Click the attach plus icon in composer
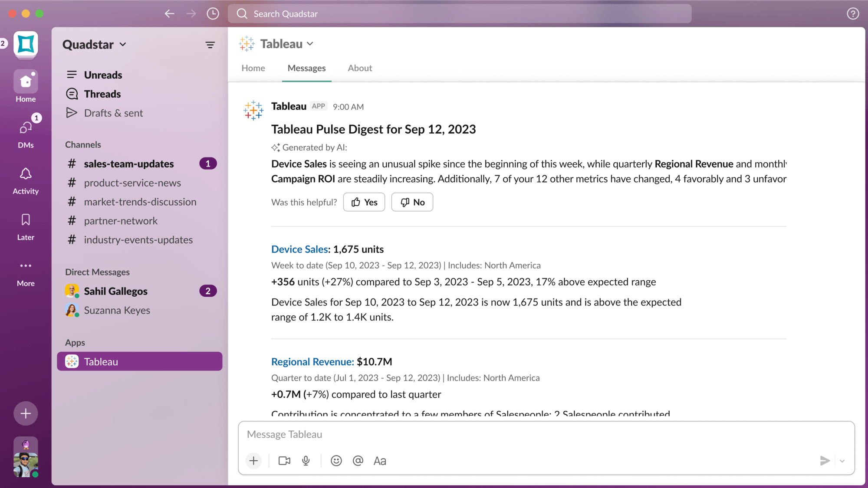This screenshot has width=868, height=488. 253,461
